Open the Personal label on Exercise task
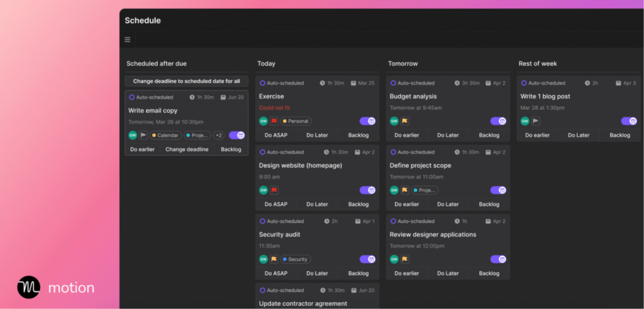Image resolution: width=644 pixels, height=309 pixels. click(x=296, y=121)
